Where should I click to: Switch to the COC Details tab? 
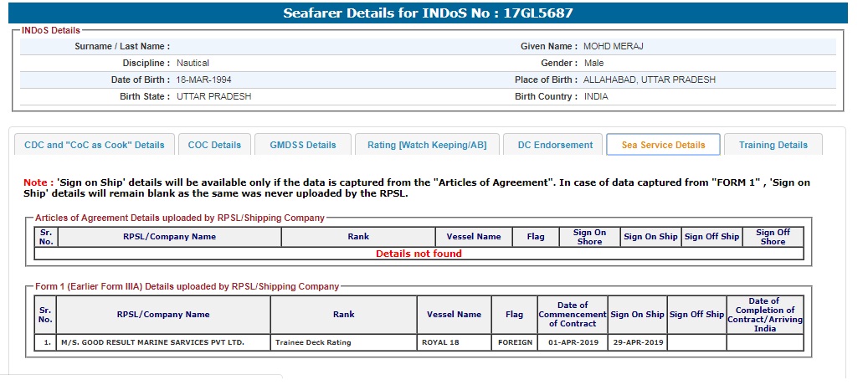click(x=214, y=145)
